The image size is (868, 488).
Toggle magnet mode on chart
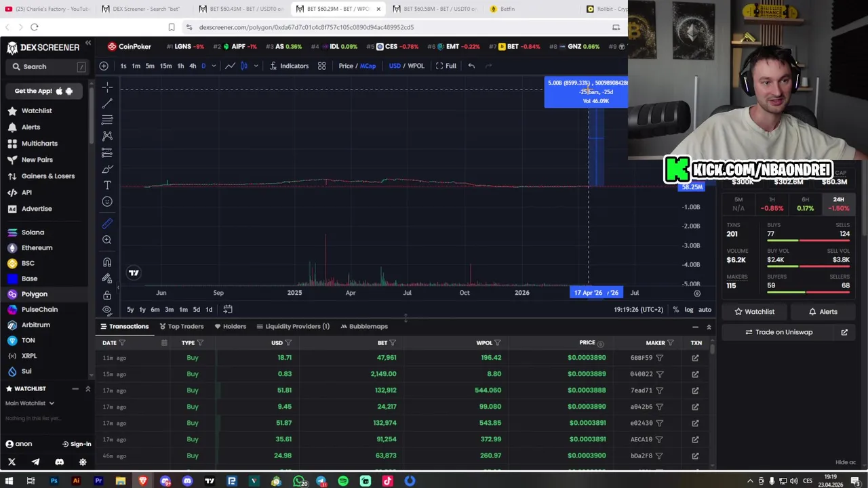tap(107, 262)
